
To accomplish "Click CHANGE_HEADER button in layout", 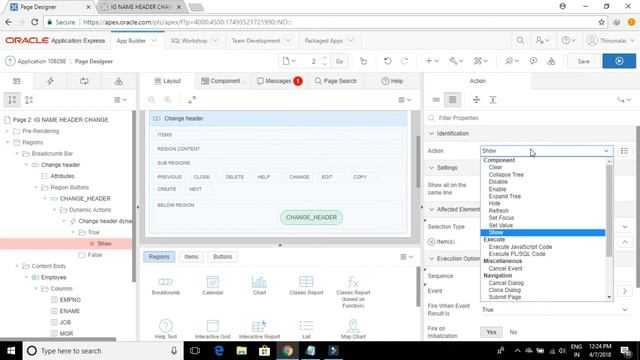I will tap(311, 218).
